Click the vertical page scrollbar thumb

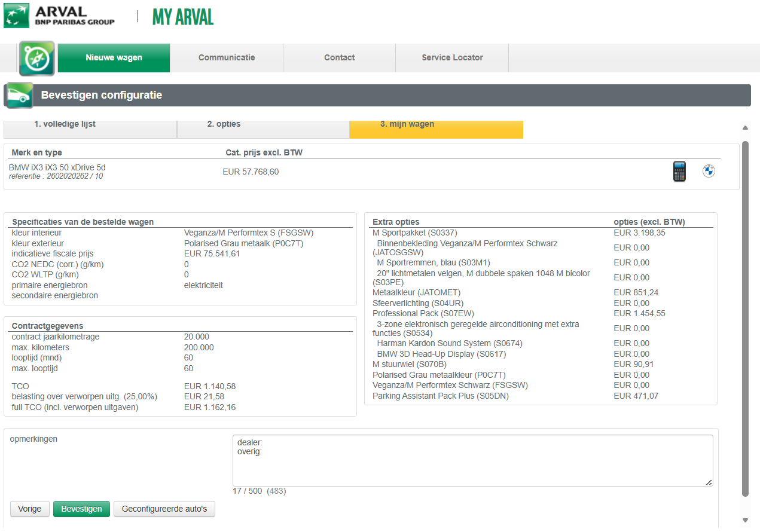(745, 319)
